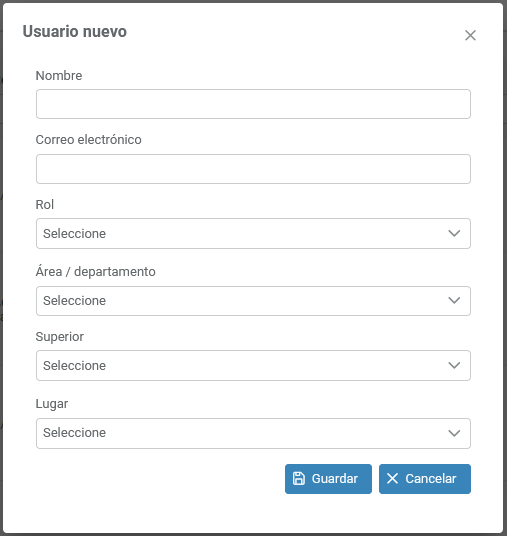The image size is (507, 536).
Task: Expand the Lugar selection box
Action: (x=253, y=433)
